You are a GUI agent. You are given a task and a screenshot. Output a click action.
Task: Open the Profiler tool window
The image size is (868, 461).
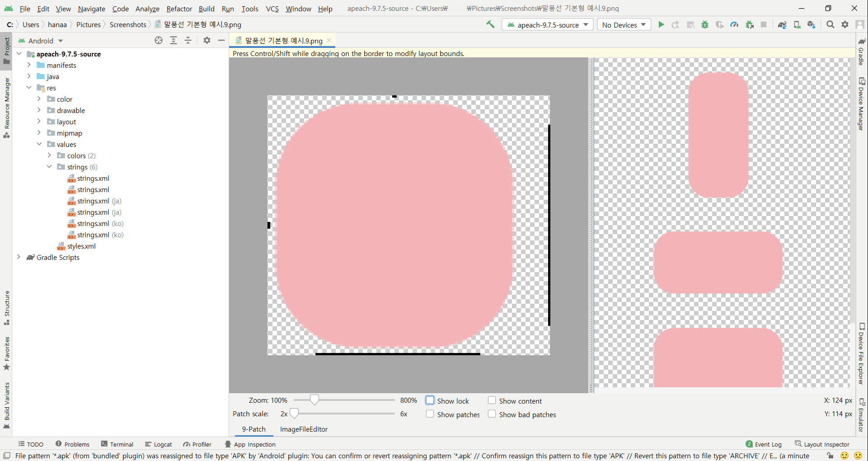click(197, 444)
